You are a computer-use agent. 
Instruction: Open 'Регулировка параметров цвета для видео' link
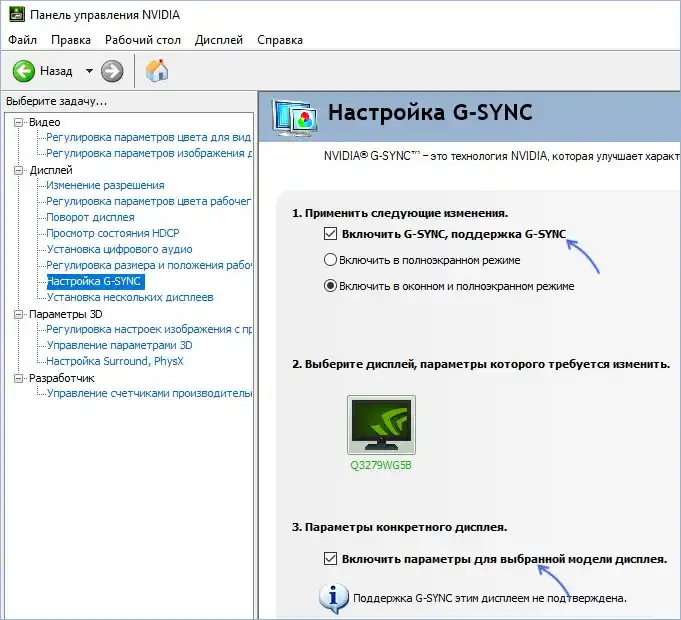(149, 137)
